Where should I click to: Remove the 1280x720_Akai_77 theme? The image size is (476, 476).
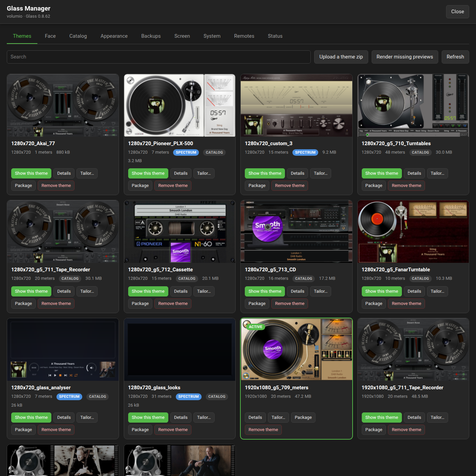coord(56,186)
